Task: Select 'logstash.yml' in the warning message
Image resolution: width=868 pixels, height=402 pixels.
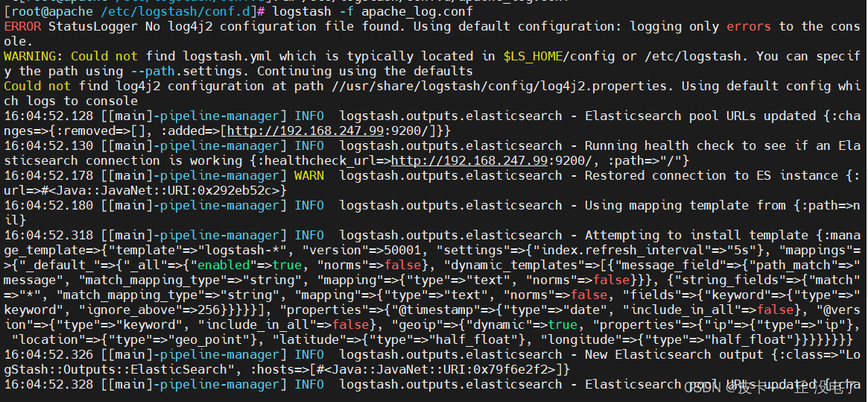Action: [x=227, y=56]
